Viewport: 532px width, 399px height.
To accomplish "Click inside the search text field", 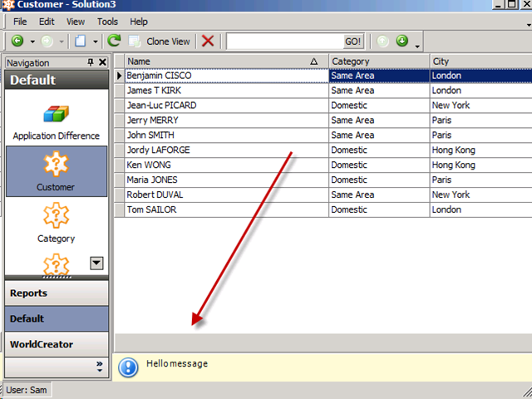I will pos(285,42).
